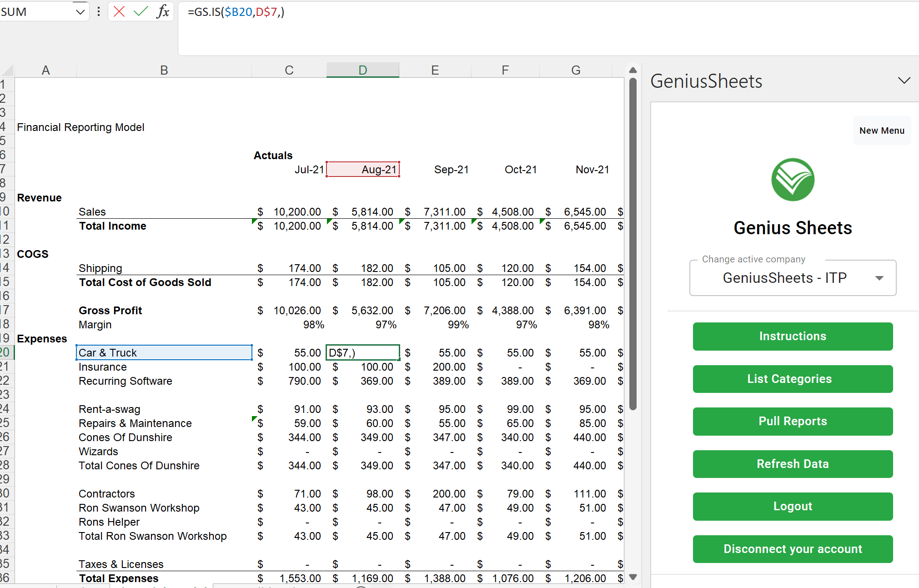Click the scroll down arrow of the sheet

click(x=633, y=577)
